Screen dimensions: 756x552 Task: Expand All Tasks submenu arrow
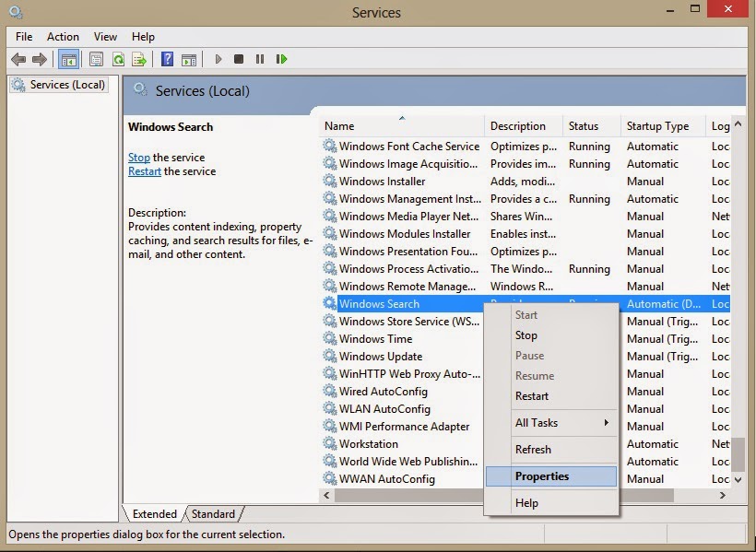click(606, 422)
